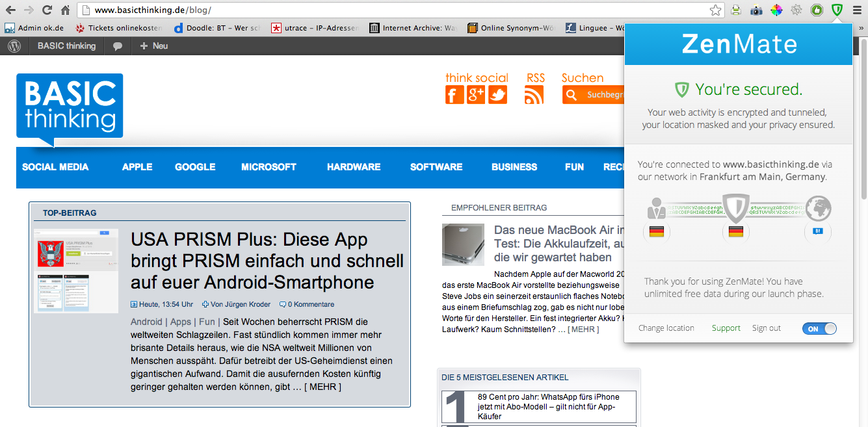Open the Twitter icon under think social
This screenshot has height=427, width=868.
click(497, 95)
